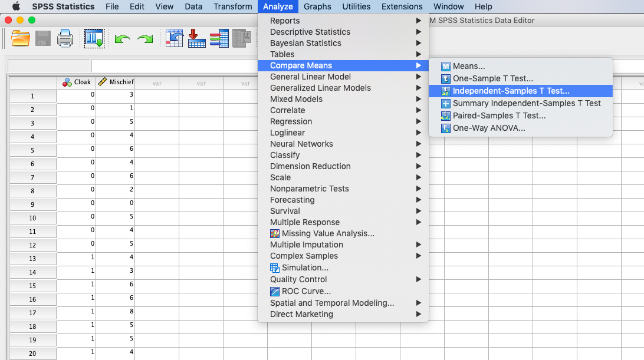Viewport: 644px width, 360px height.
Task: Open the Graphs menu
Action: (x=317, y=6)
